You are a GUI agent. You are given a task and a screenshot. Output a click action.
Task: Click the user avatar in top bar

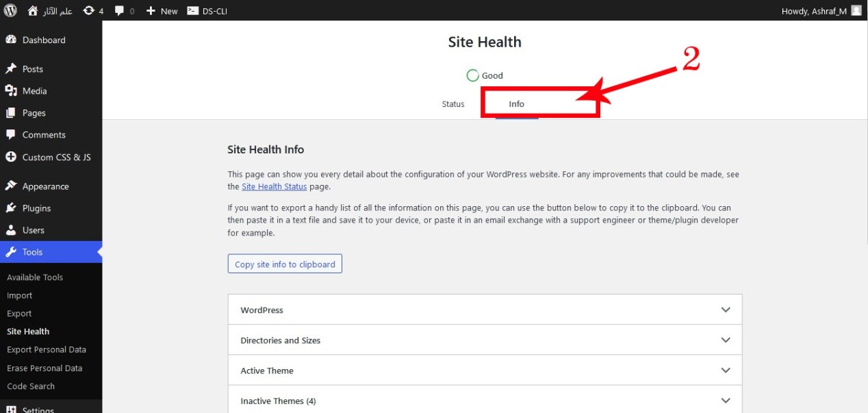[x=856, y=11]
